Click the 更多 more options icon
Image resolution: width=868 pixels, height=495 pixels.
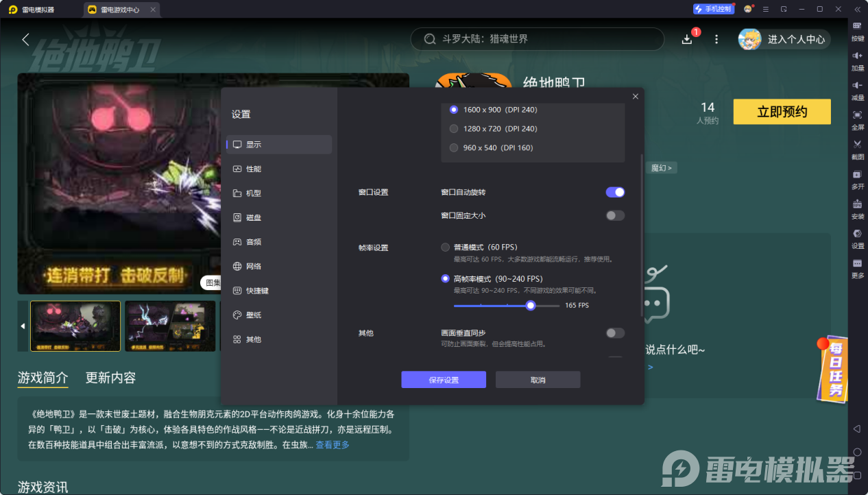tap(857, 269)
